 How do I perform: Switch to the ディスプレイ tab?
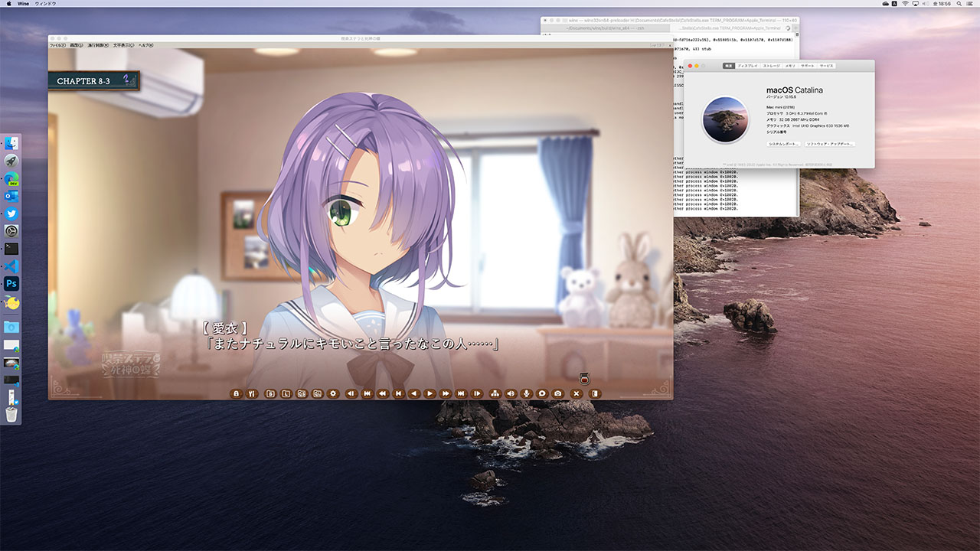point(748,66)
